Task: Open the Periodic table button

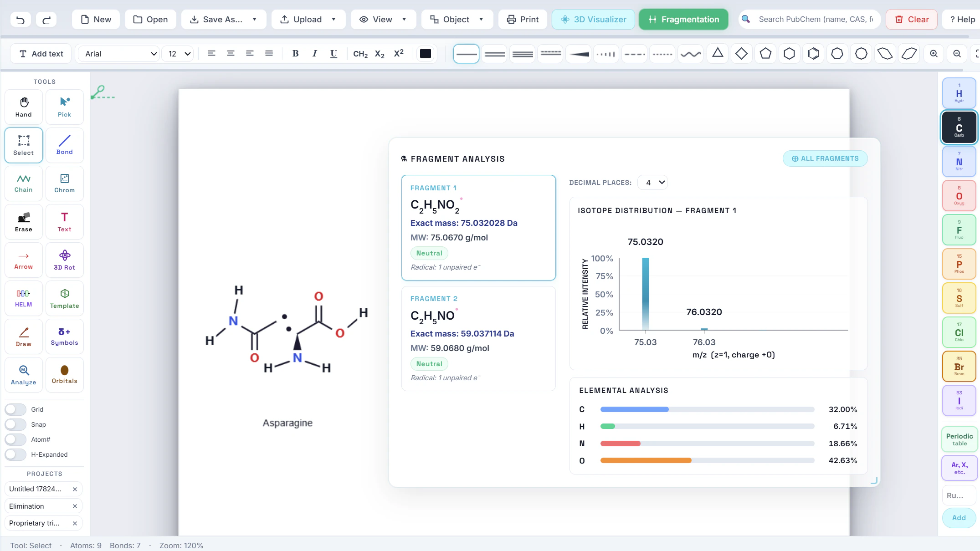Action: click(x=959, y=439)
